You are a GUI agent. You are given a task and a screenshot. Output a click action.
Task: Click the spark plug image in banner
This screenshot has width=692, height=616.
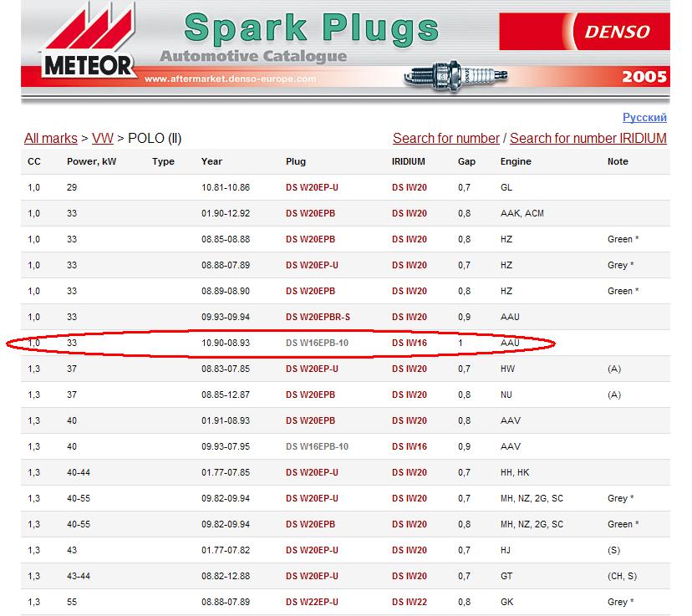click(455, 76)
